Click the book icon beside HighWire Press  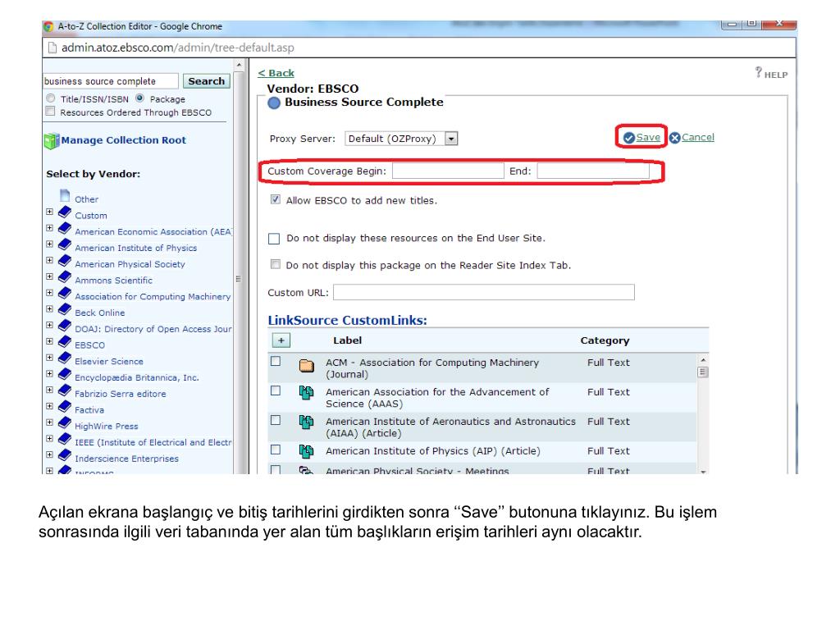[65, 422]
